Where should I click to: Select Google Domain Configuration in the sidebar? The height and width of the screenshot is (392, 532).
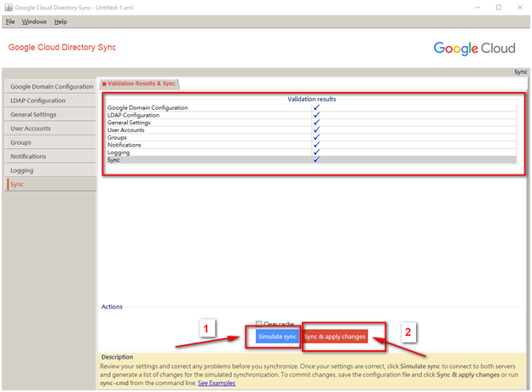coord(51,87)
